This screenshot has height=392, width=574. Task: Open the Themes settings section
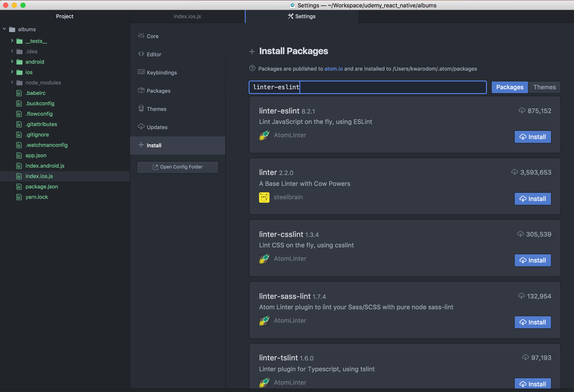[156, 109]
